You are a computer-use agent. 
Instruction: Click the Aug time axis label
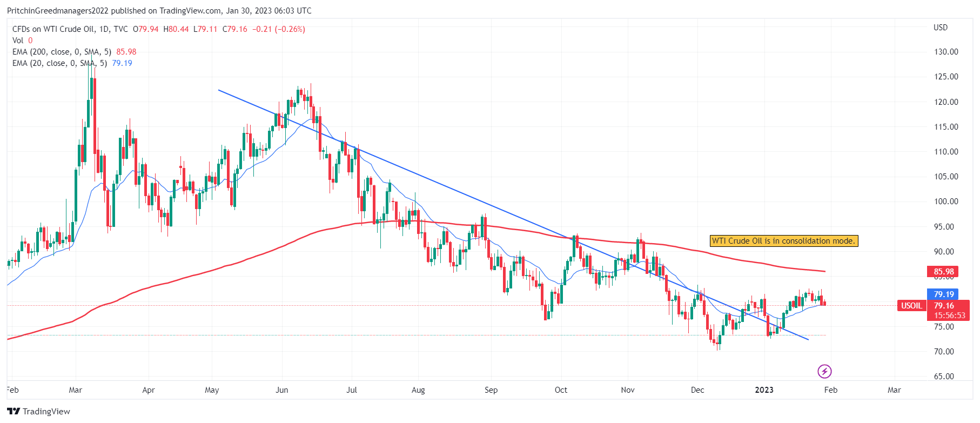tap(418, 390)
